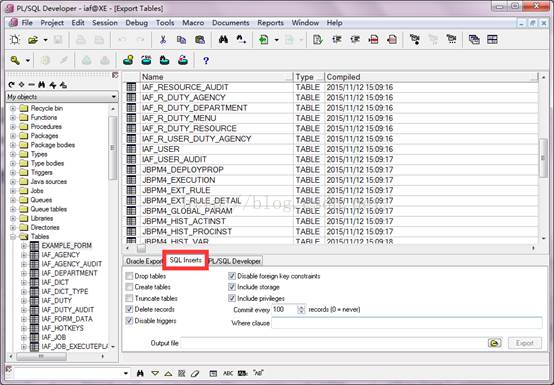Click the ABC case-sensitive search icon

click(228, 373)
